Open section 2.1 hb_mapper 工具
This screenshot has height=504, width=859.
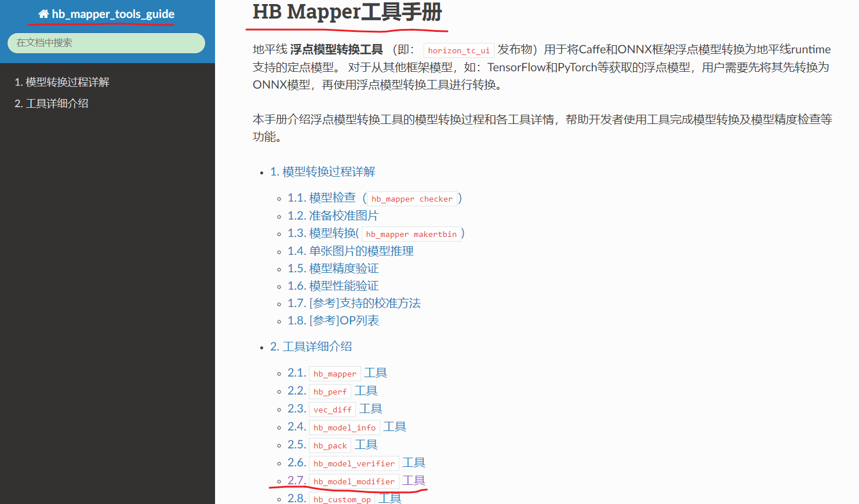tap(337, 373)
